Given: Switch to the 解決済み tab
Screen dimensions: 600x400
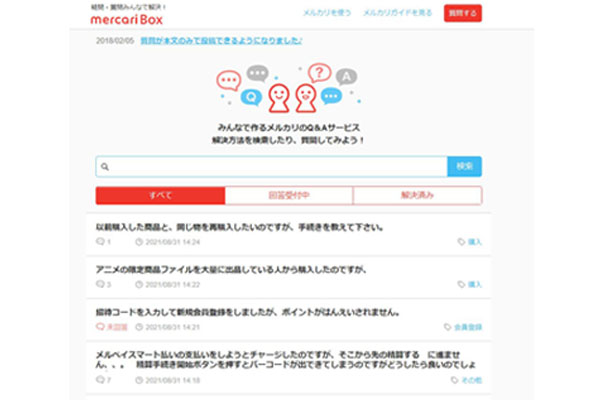Looking at the screenshot, I should (x=417, y=195).
